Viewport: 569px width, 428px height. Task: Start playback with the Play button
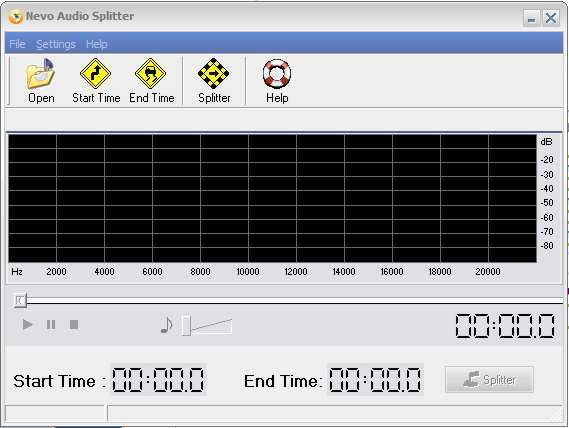[28, 324]
